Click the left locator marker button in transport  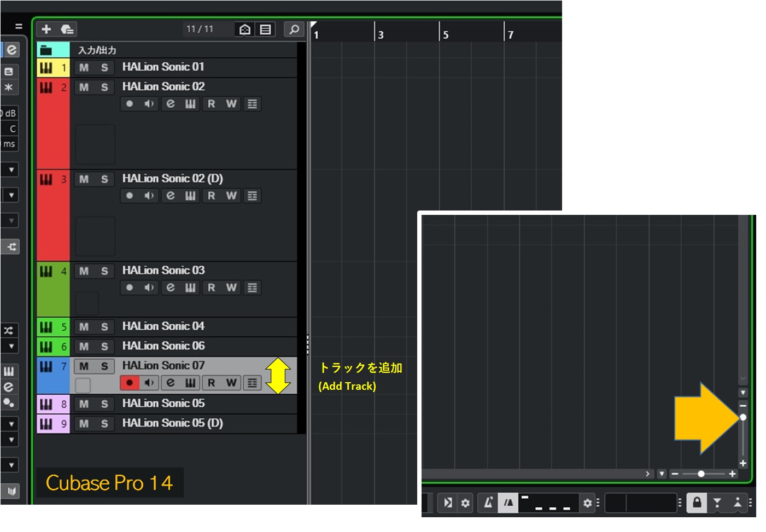(x=717, y=502)
